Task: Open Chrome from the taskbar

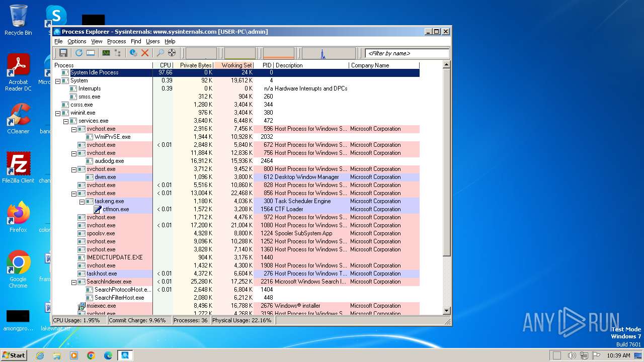Action: coord(91,355)
